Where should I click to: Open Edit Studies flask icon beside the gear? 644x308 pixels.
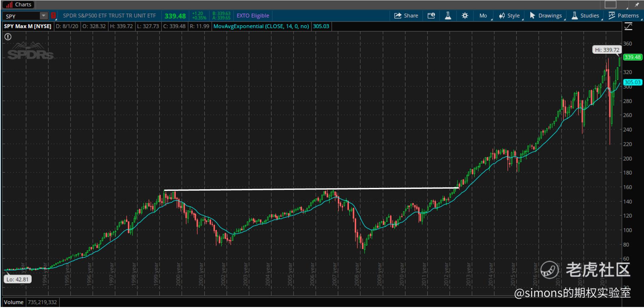(448, 15)
